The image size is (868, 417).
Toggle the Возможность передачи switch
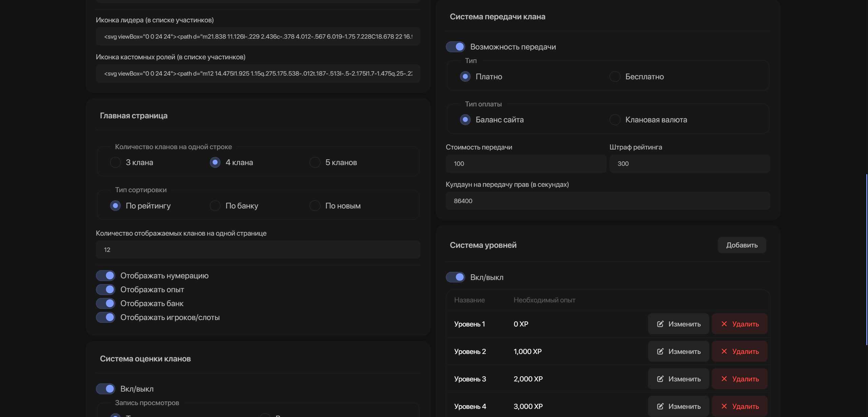(455, 47)
